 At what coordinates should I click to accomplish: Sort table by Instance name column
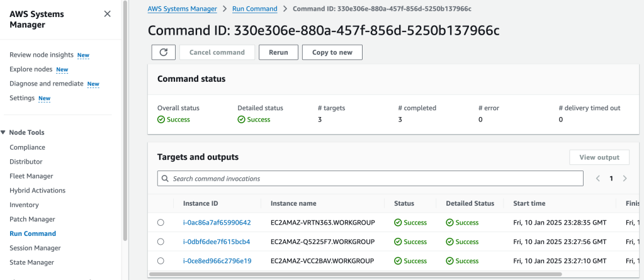coord(293,203)
